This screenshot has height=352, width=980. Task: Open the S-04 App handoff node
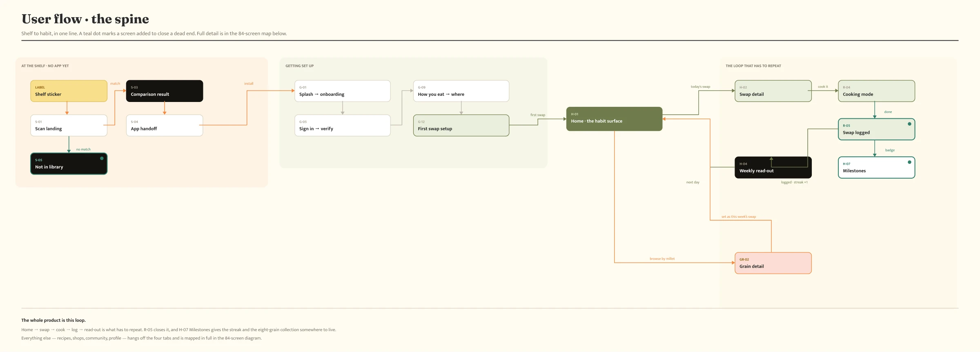coord(165,125)
